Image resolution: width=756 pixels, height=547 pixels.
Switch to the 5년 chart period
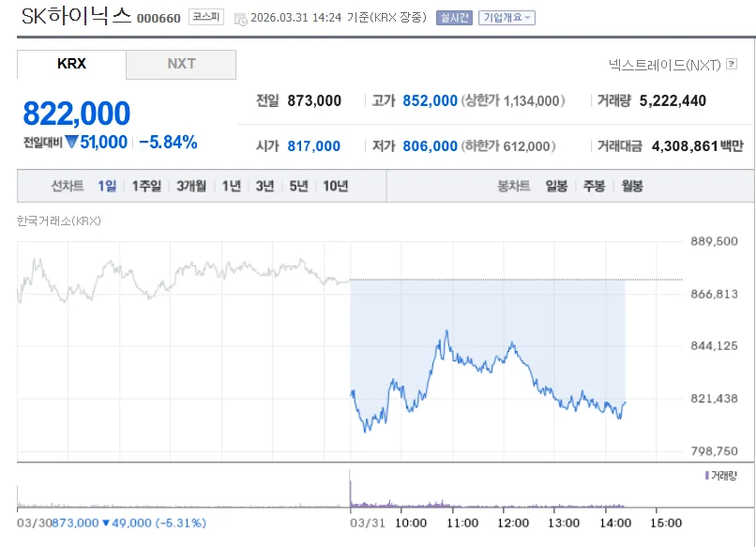[x=298, y=186]
